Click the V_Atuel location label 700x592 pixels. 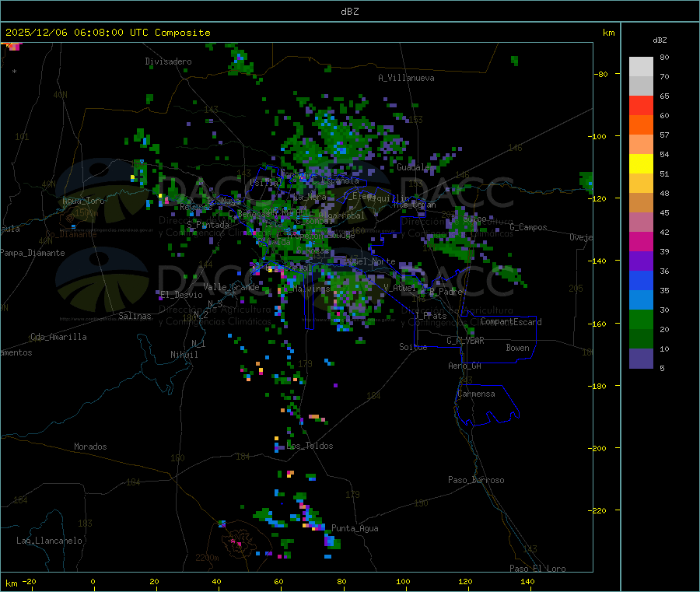click(400, 288)
